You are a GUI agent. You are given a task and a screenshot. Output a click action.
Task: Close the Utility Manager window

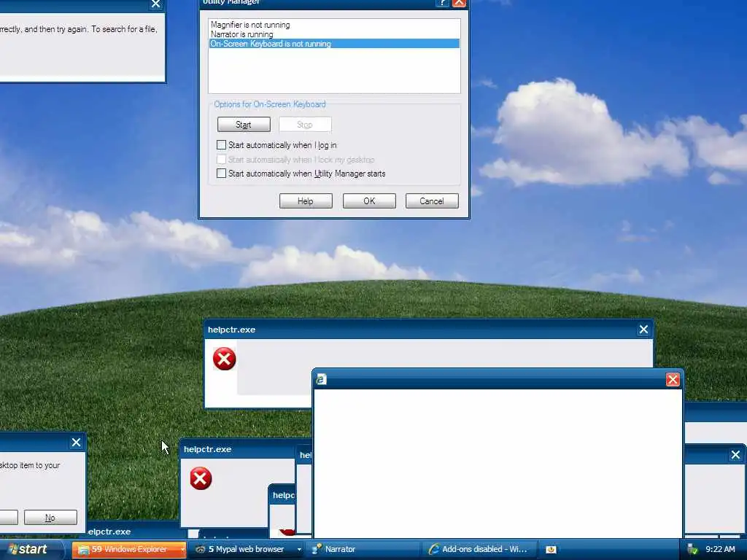[459, 3]
